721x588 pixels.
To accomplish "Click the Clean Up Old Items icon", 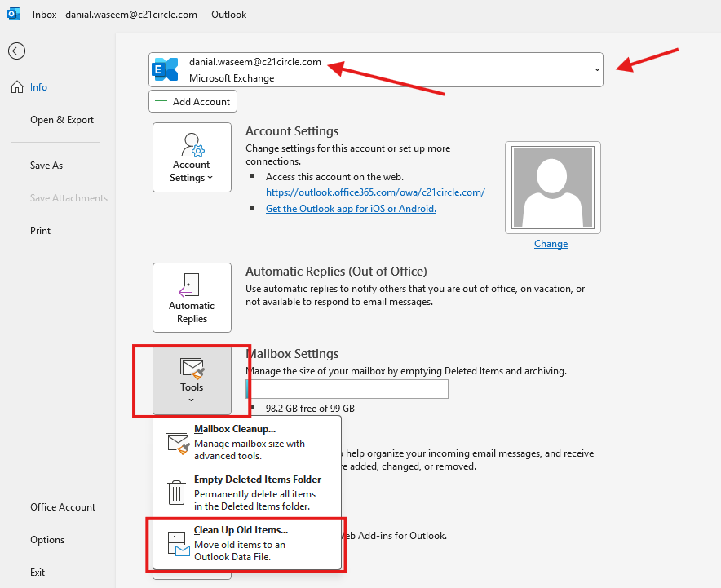I will click(x=177, y=544).
